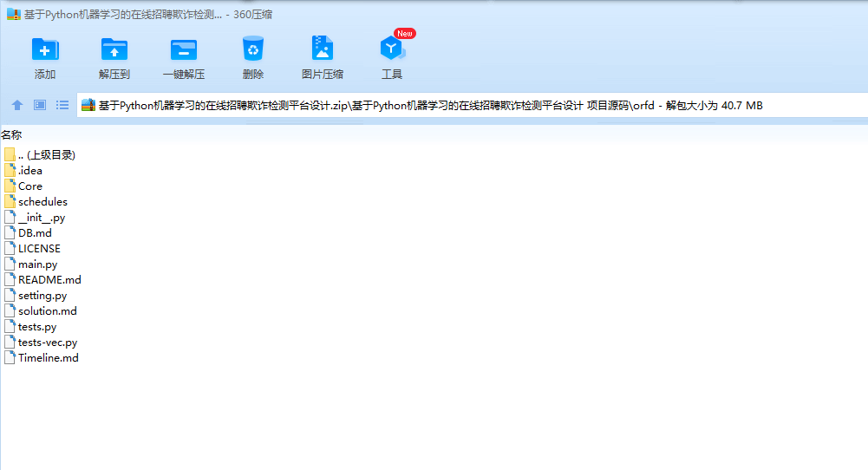Select the schedules folder name
This screenshot has height=470, width=868.
(x=42, y=201)
